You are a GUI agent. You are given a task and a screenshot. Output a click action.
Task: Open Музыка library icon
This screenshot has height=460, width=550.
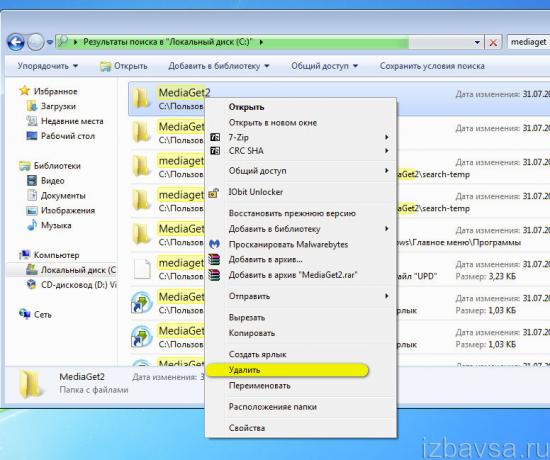coord(32,225)
